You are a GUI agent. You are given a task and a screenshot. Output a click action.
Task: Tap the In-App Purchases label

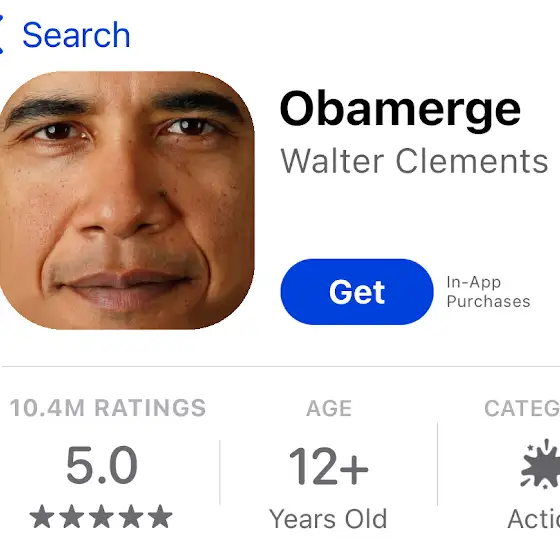488,292
